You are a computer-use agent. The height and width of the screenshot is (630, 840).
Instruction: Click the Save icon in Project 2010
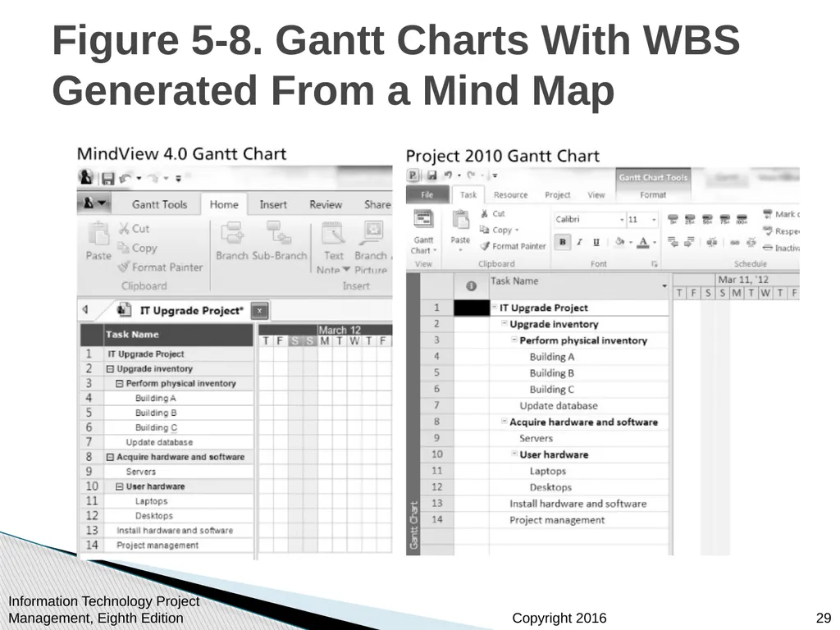[431, 176]
